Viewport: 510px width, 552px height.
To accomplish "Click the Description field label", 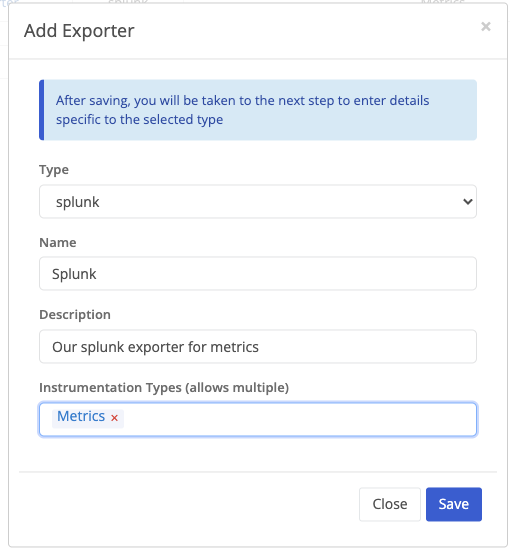I will (x=75, y=314).
